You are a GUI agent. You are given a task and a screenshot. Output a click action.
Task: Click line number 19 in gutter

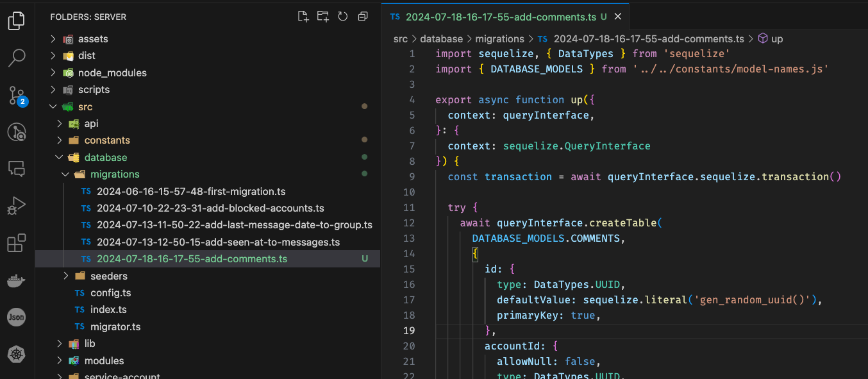click(410, 331)
